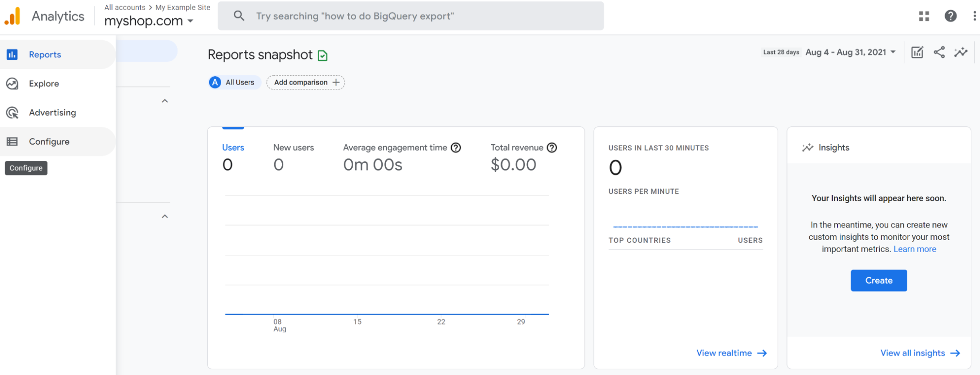This screenshot has height=375, width=980.
Task: Open the date range Aug 4 - Aug 31 dropdown
Action: pyautogui.click(x=850, y=52)
